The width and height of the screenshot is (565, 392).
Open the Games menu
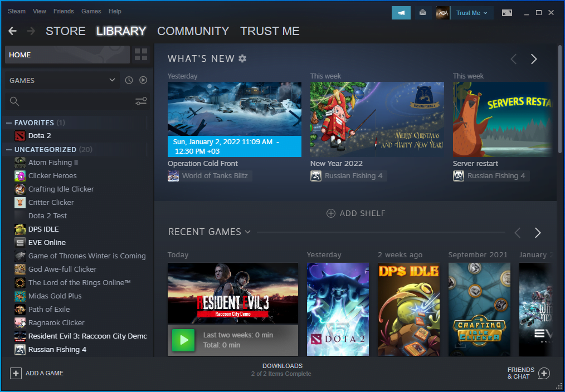click(91, 11)
